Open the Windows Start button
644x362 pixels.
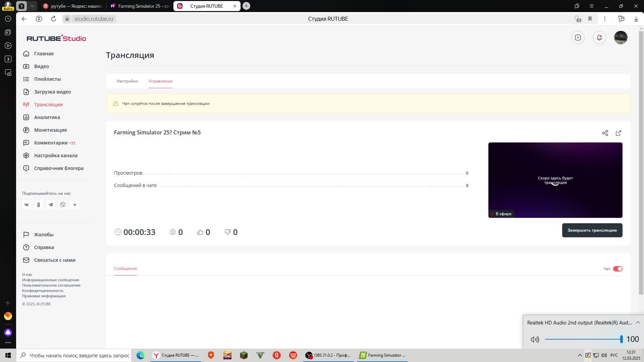8,355
